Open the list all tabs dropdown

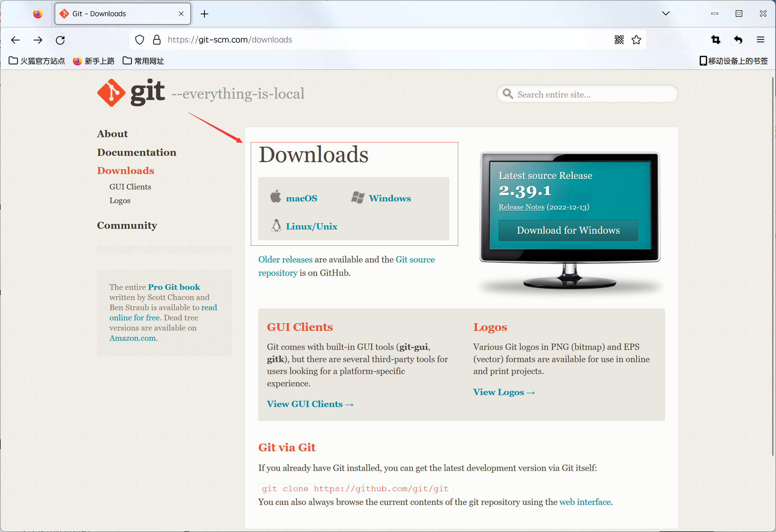665,14
